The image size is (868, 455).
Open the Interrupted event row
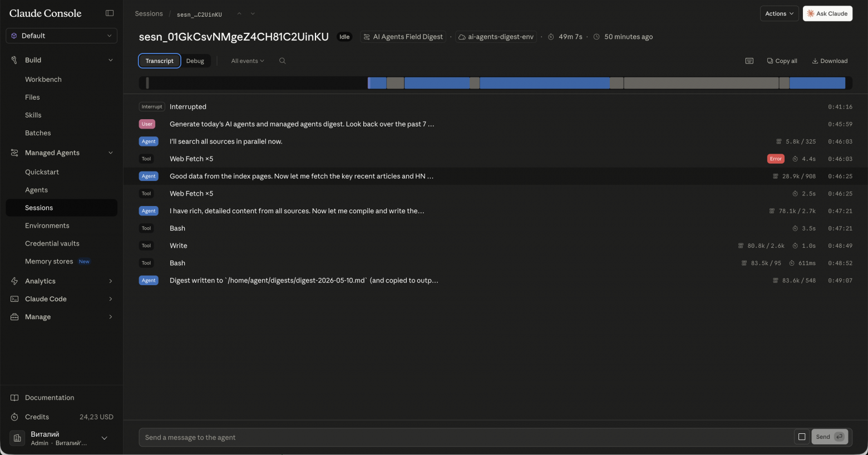[495, 107]
